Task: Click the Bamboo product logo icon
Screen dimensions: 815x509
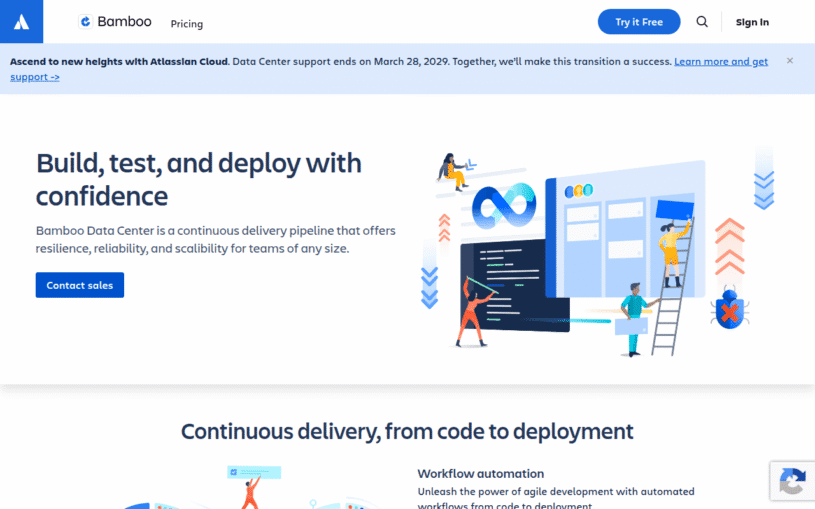Action: [85, 21]
